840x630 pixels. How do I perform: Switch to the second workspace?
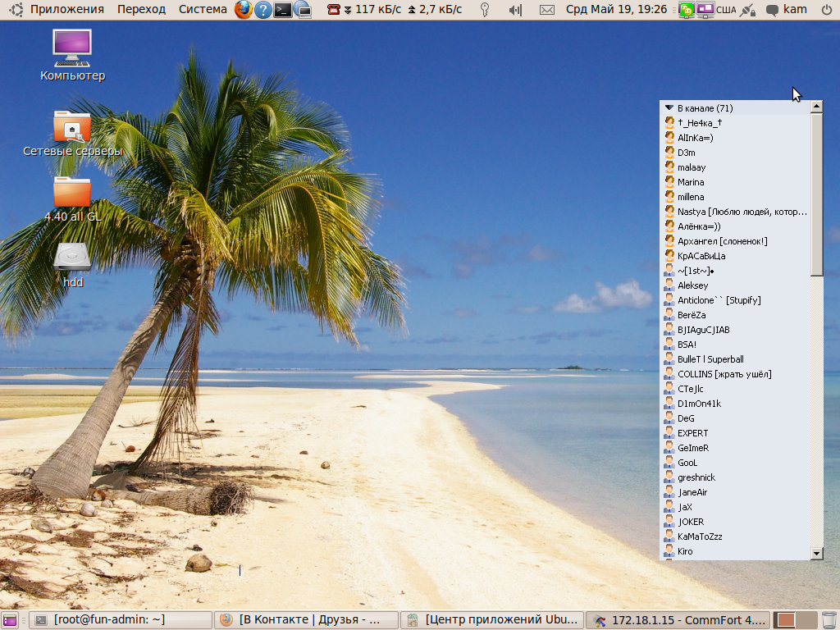(x=807, y=620)
